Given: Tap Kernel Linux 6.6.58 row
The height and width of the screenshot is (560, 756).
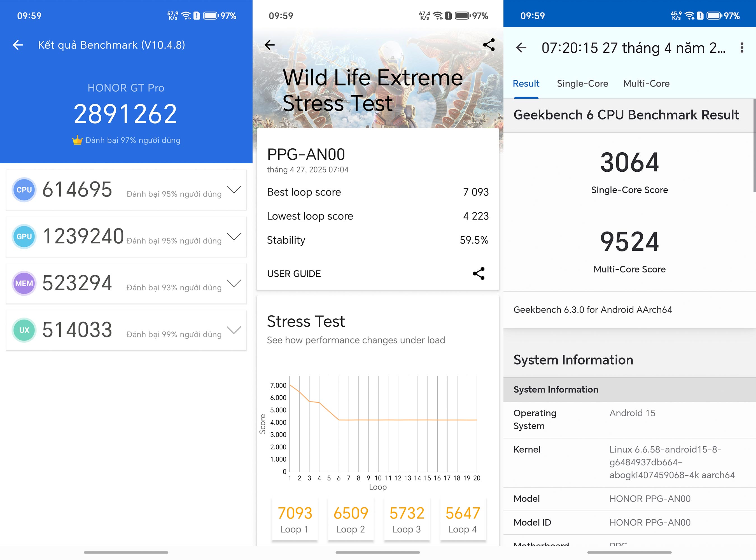Looking at the screenshot, I should pyautogui.click(x=629, y=462).
